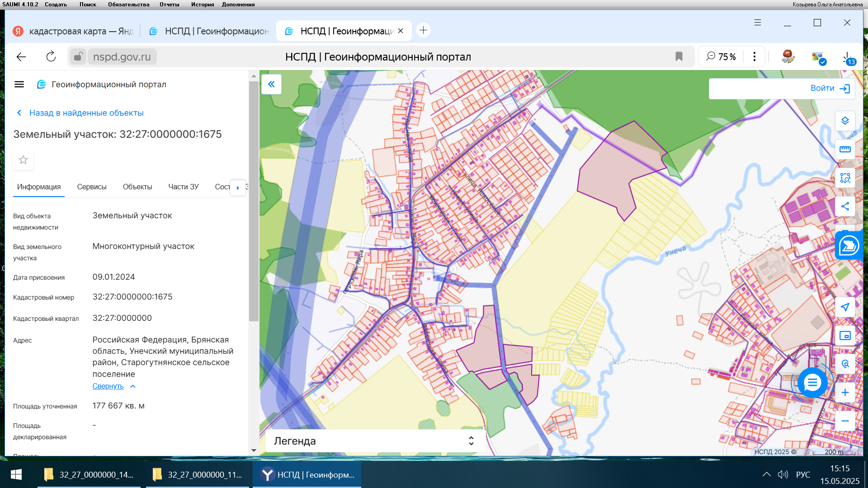Expand the Легенда panel
The height and width of the screenshot is (488, 868).
(375, 441)
